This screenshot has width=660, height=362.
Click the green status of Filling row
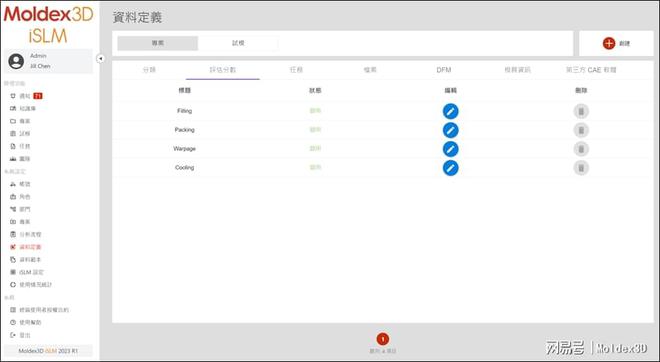315,111
